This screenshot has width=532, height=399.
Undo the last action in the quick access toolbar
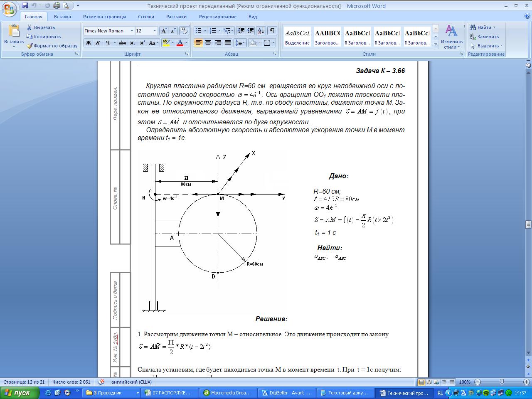tap(34, 6)
